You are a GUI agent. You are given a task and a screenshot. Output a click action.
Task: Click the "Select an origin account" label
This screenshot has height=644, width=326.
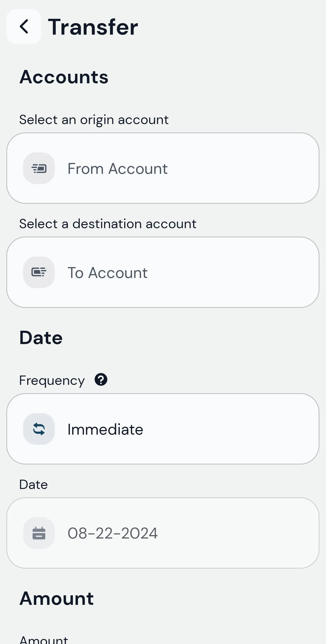point(94,120)
